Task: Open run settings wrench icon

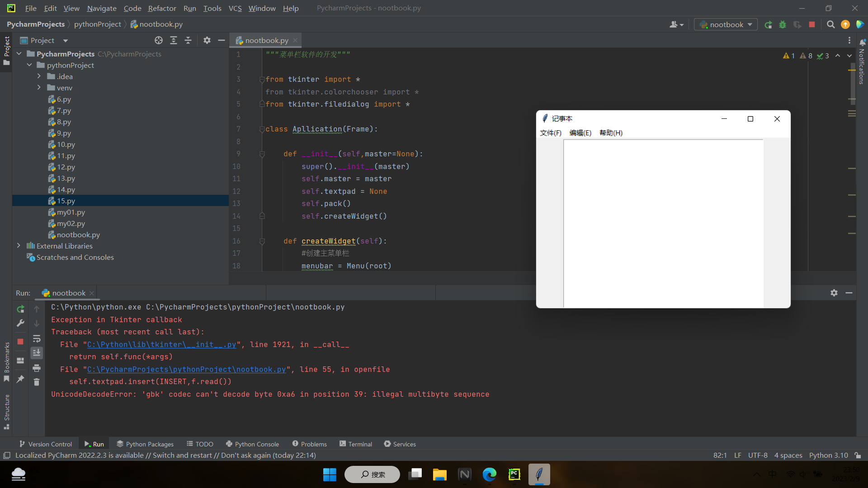Action: (20, 323)
